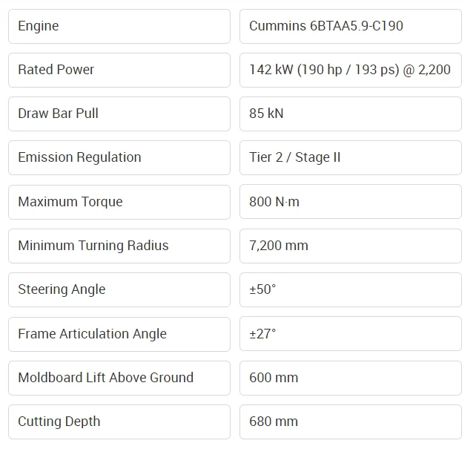The height and width of the screenshot is (449, 476).
Task: Click the Emission Regulation label
Action: pos(119,157)
